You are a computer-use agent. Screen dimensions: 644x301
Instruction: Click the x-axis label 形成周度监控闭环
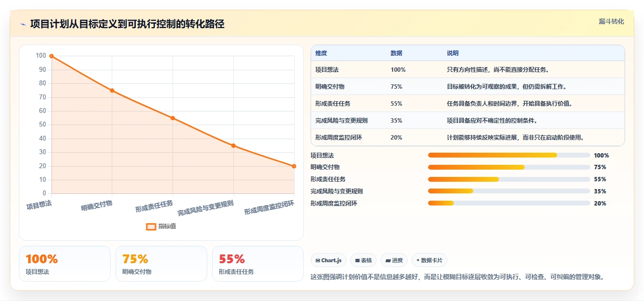[269, 208]
